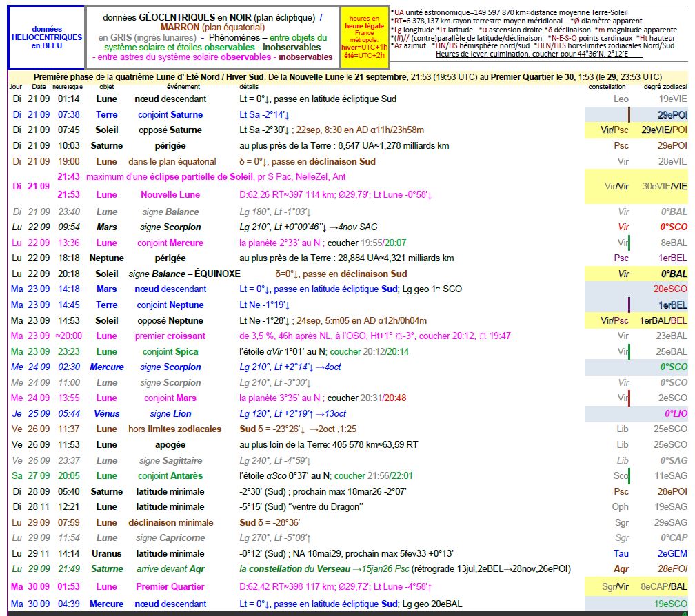Click the 'constellation' column header
The image size is (695, 616).
click(x=607, y=87)
